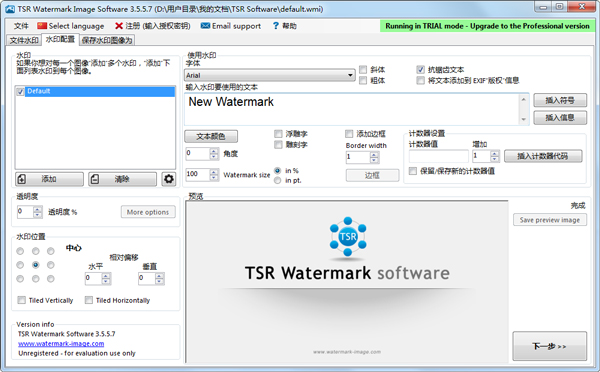Click the 插入符号 insert symbol button
The width and height of the screenshot is (600, 372).
coord(560,100)
